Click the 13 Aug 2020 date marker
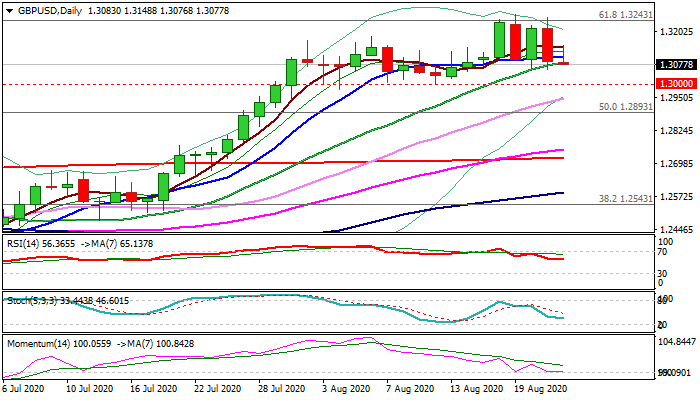The height and width of the screenshot is (400, 700). pos(475,389)
